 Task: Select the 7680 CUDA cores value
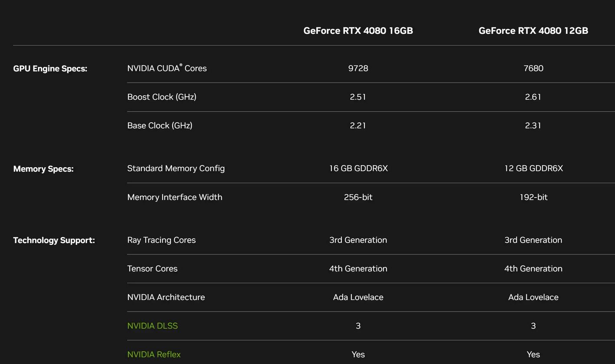coord(533,68)
